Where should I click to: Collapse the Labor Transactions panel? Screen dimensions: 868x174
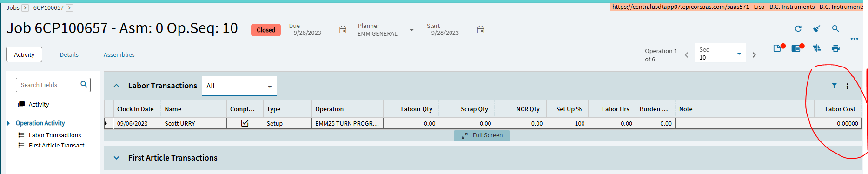tap(116, 86)
